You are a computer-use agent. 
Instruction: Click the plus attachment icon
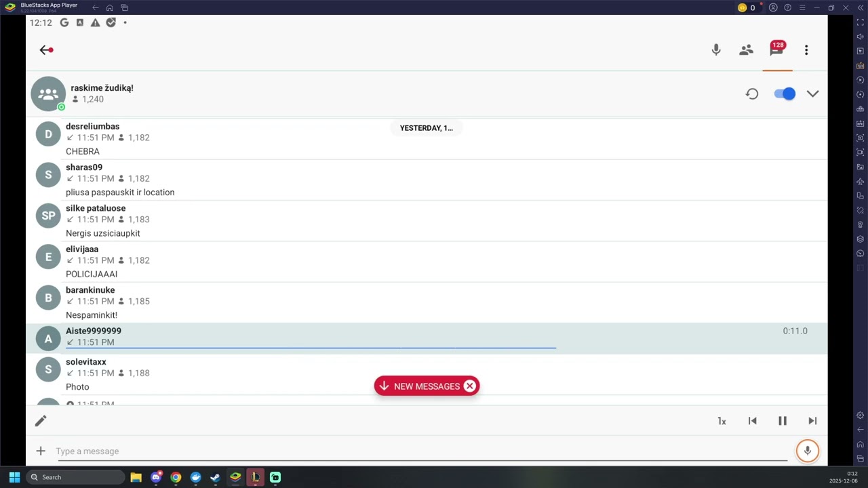(x=41, y=451)
